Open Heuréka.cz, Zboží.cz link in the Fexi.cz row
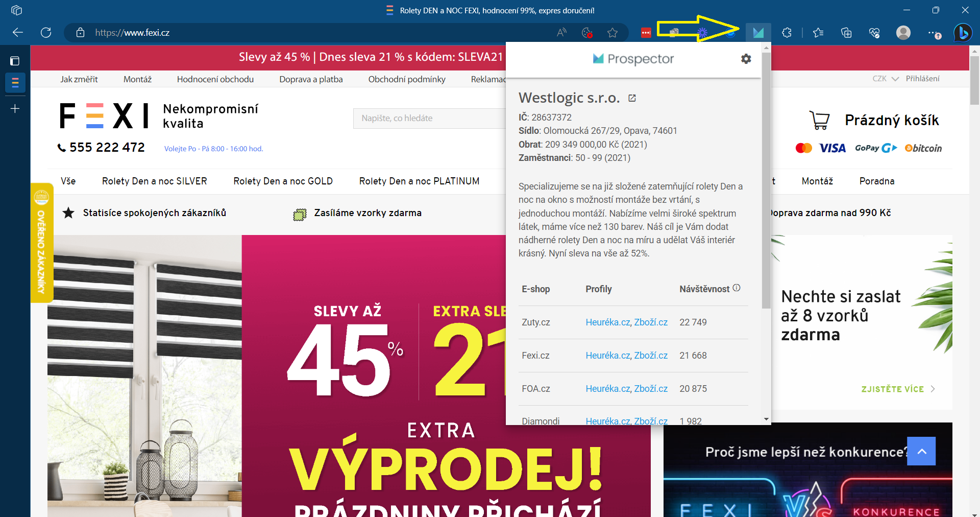 click(626, 356)
